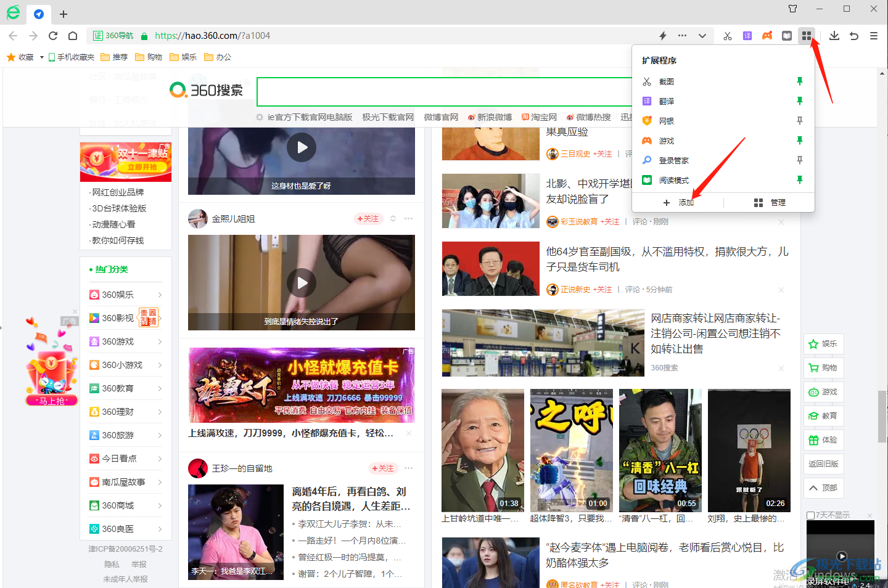
Task: Open the extensions grid icon in toolbar
Action: (x=806, y=36)
